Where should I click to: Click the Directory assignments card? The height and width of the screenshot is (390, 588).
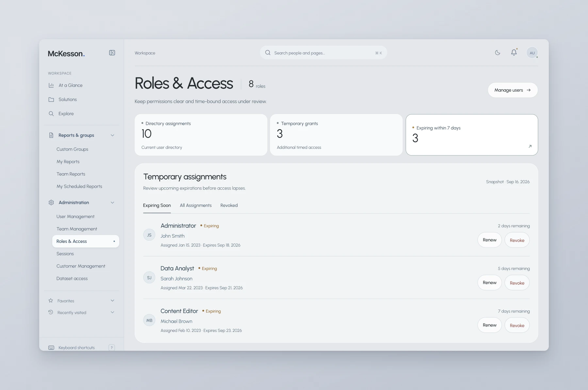[x=201, y=135]
